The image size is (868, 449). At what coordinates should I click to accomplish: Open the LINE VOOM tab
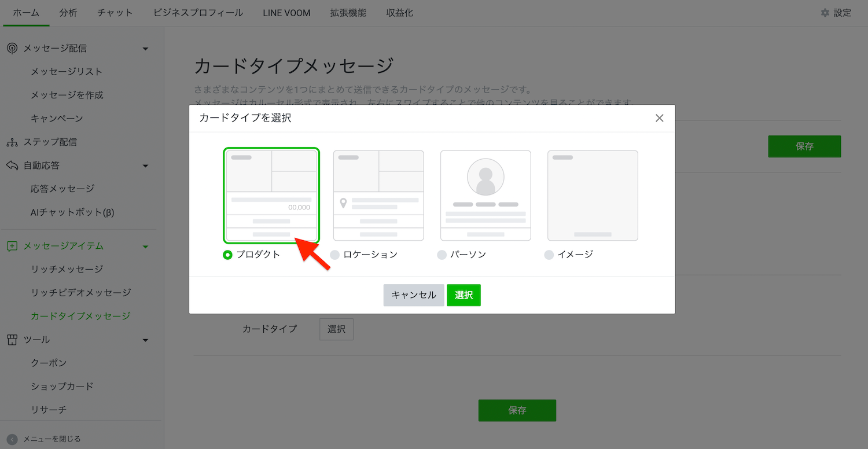point(286,13)
